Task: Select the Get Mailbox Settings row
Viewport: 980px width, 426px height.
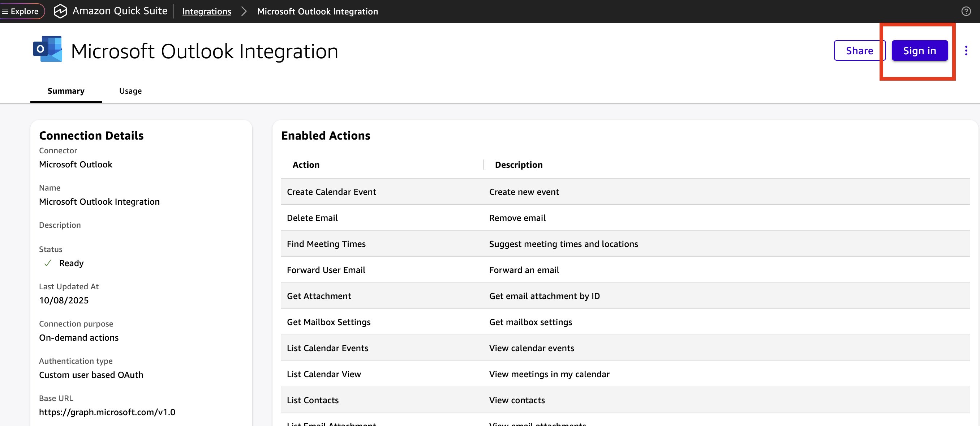Action: [x=328, y=322]
